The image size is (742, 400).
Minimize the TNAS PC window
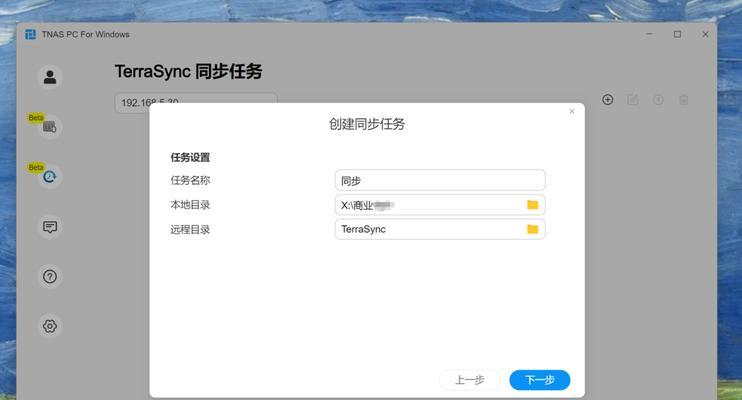649,34
